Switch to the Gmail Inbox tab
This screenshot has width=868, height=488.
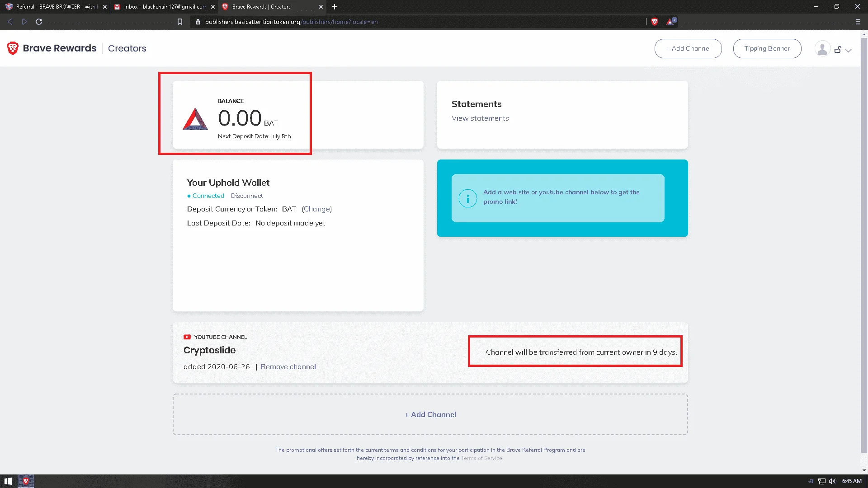click(164, 7)
